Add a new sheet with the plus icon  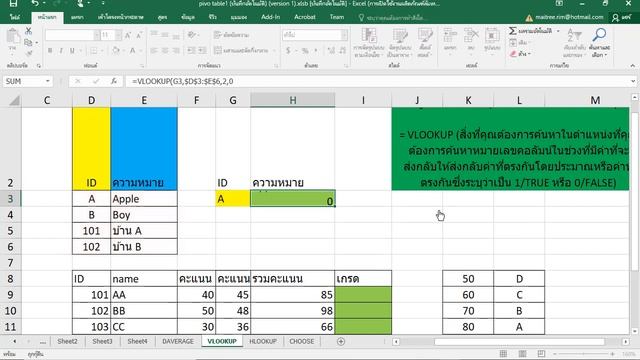(x=341, y=341)
